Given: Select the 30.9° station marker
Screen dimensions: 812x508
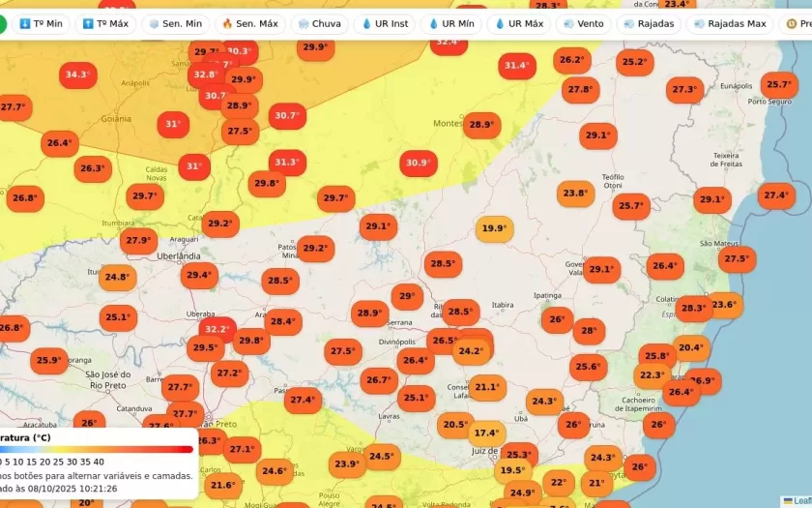Looking at the screenshot, I should pos(418,163).
